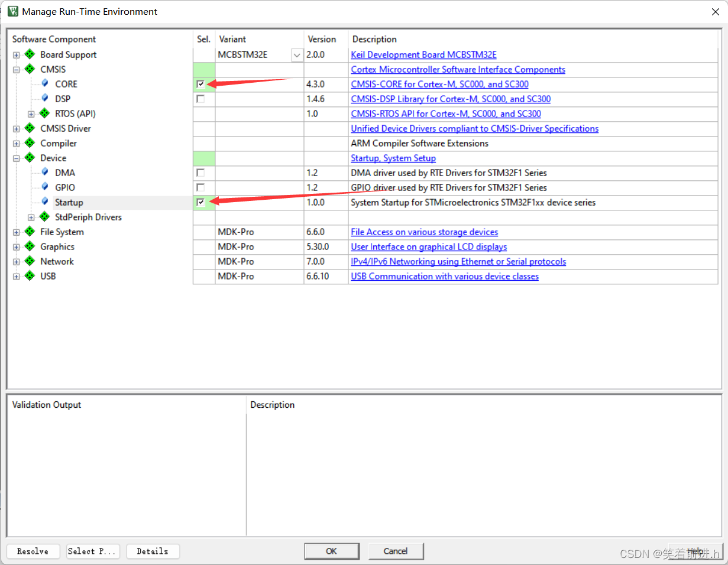Click the Compiler green diamond icon
The image size is (728, 565).
30,143
